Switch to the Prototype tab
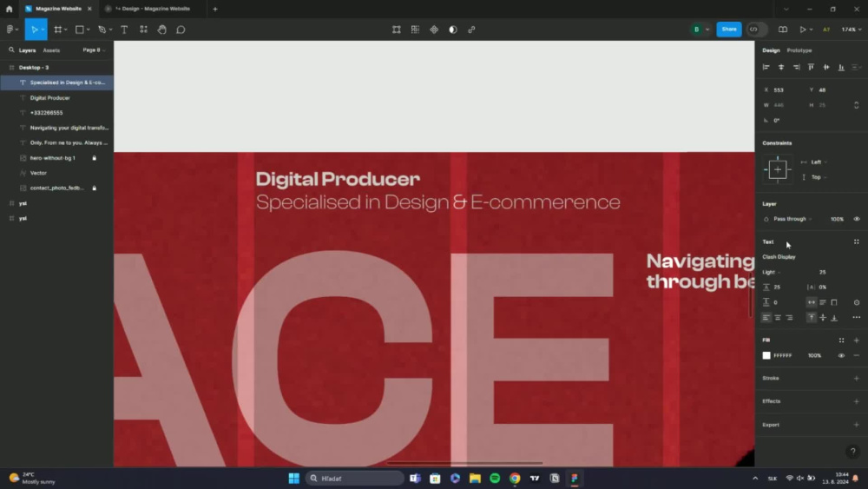The width and height of the screenshot is (868, 489). (x=799, y=50)
